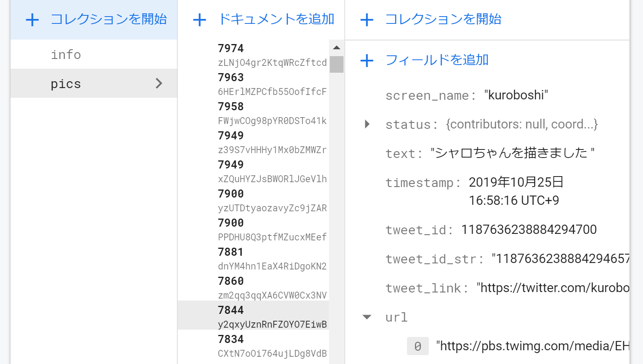This screenshot has height=364, width=643.
Task: Select the pics collection
Action: pyautogui.click(x=94, y=83)
